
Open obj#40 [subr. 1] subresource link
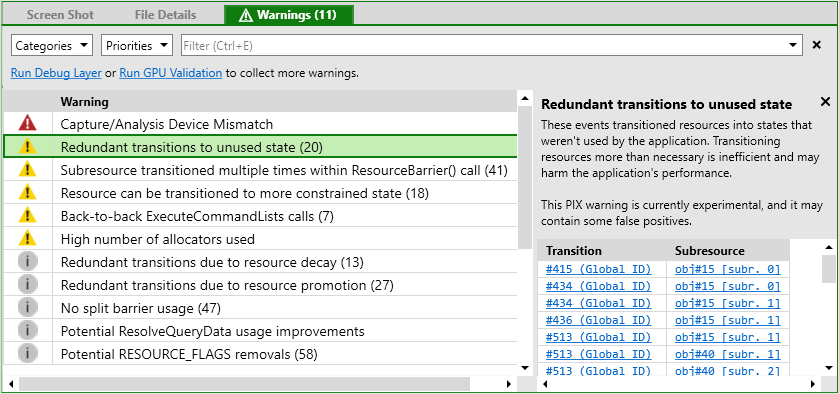pos(728,354)
